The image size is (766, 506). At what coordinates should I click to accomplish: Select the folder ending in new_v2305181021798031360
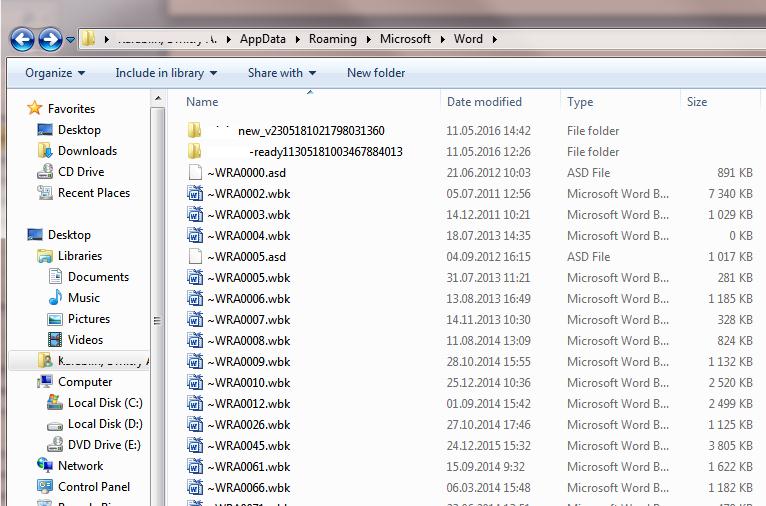click(311, 131)
